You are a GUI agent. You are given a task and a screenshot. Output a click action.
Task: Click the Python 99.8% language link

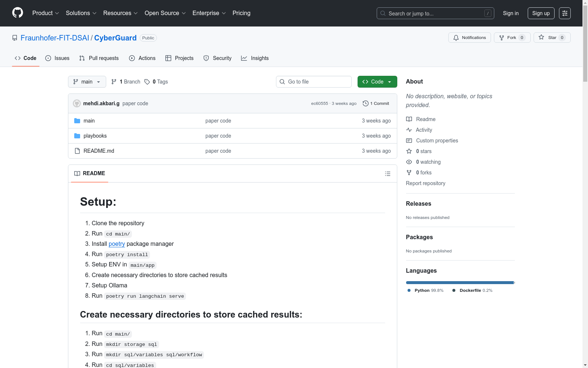click(x=425, y=290)
